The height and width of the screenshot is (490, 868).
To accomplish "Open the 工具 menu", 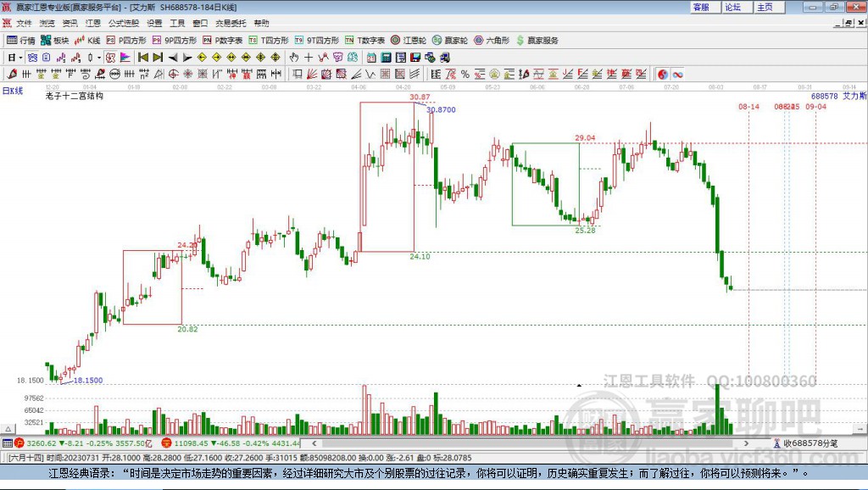I will pos(177,23).
